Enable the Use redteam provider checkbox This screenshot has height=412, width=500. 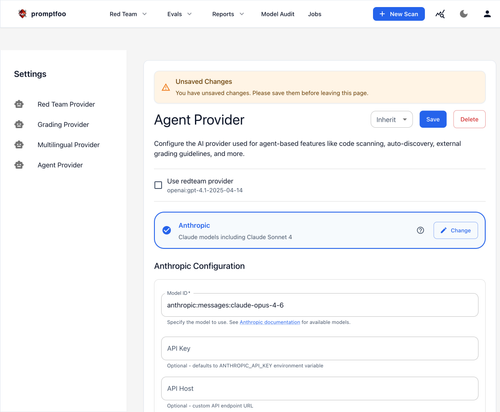click(x=158, y=185)
